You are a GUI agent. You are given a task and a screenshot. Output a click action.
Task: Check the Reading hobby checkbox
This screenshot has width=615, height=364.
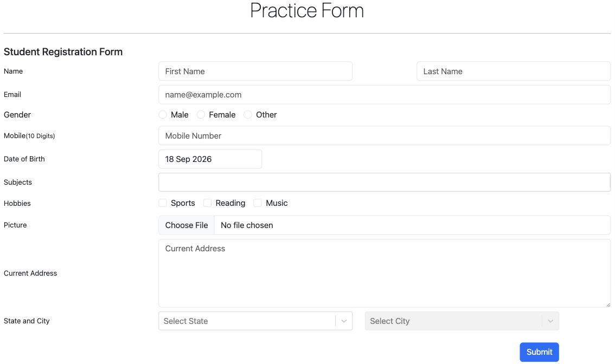(x=208, y=203)
